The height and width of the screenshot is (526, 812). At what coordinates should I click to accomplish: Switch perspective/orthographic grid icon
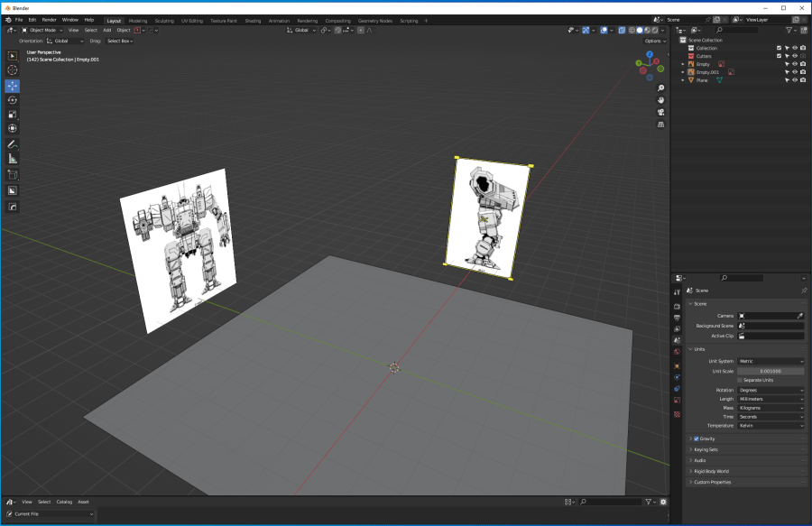pyautogui.click(x=660, y=125)
